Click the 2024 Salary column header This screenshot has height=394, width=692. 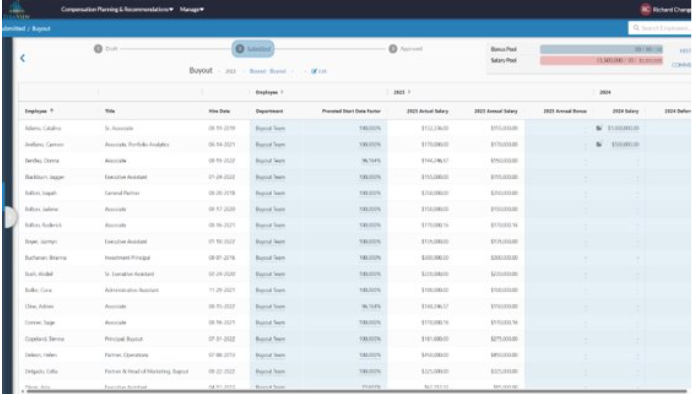[625, 111]
